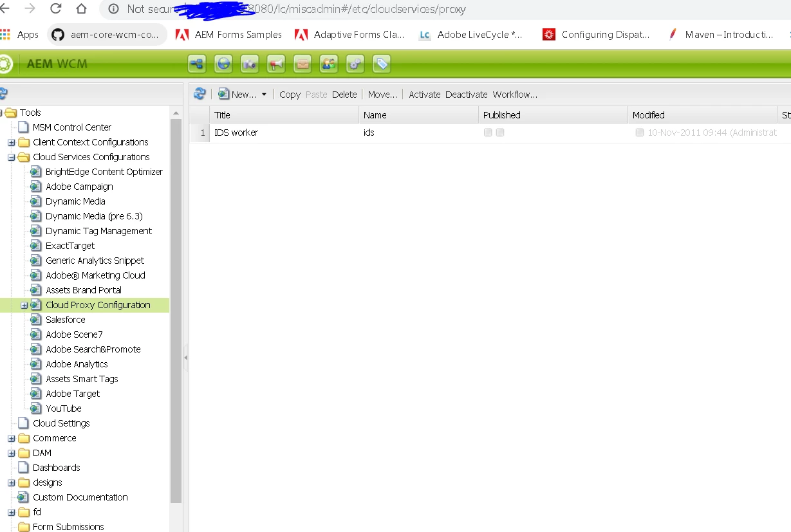791x532 pixels.
Task: Select Dynamic Tag Management tree item
Action: (98, 231)
